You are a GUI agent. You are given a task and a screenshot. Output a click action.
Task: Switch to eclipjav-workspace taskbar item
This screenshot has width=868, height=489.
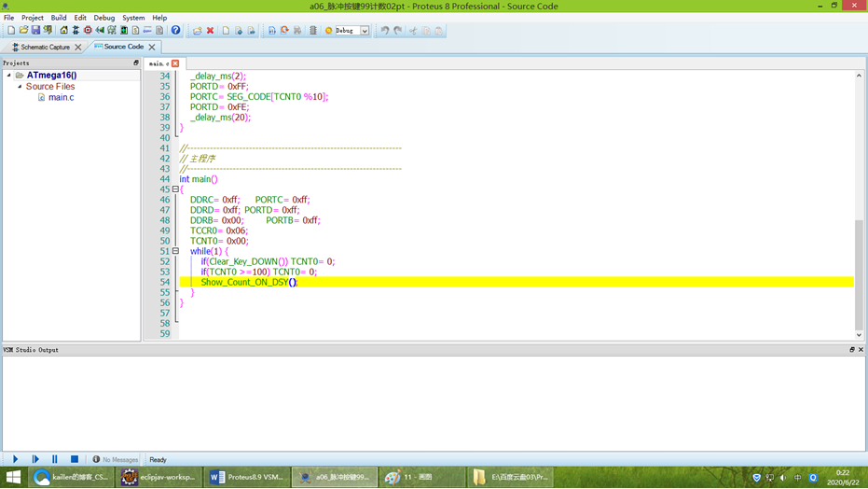(x=159, y=477)
